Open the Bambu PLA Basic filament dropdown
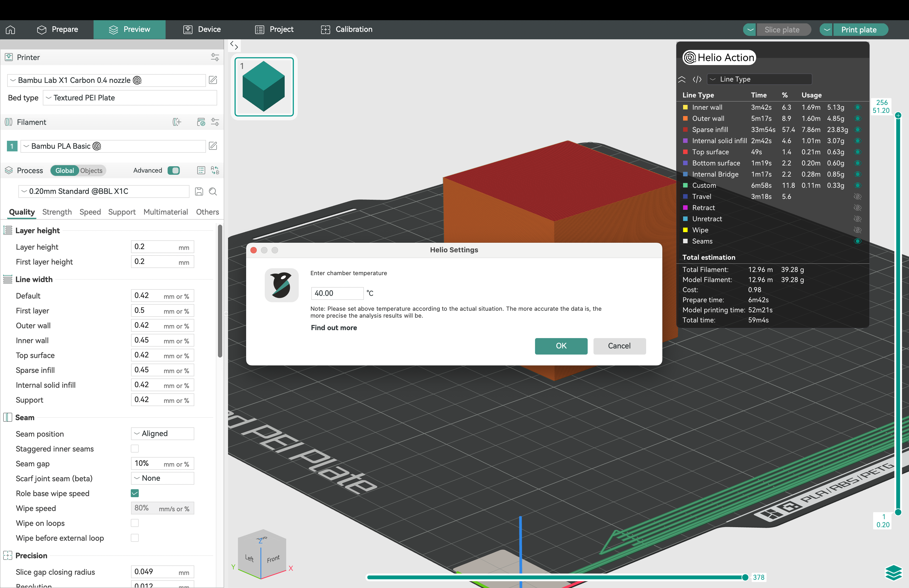 pyautogui.click(x=113, y=146)
